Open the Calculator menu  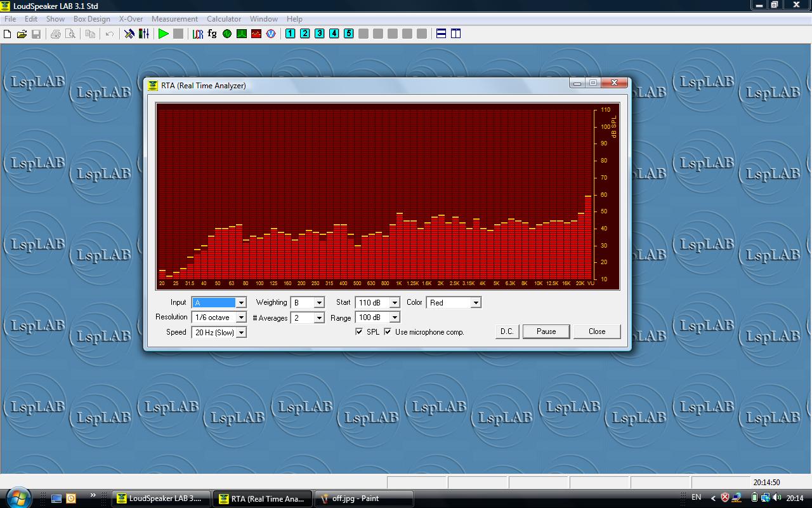click(x=224, y=19)
